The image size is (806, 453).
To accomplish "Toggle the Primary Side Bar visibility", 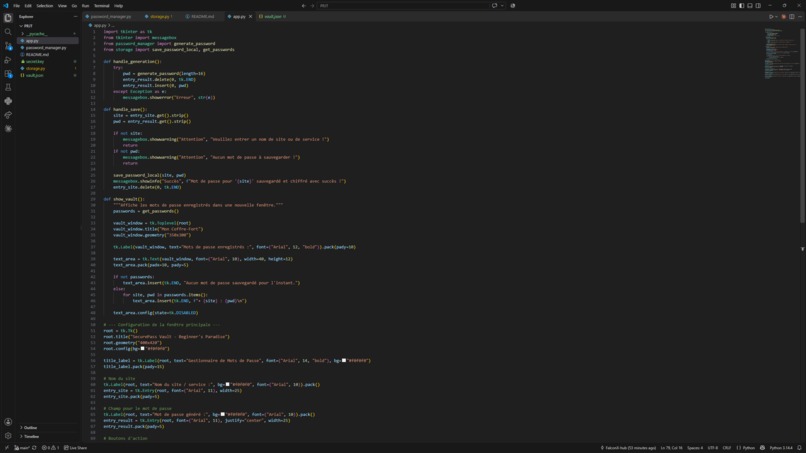I will pos(742,6).
